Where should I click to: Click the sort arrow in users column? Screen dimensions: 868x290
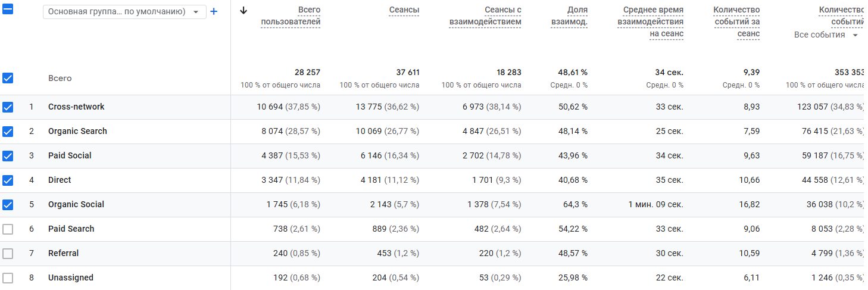243,10
